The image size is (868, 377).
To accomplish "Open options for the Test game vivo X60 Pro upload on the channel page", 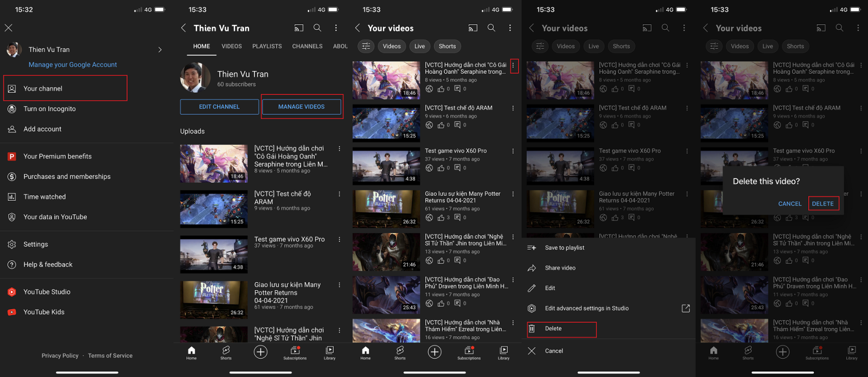I will (340, 240).
